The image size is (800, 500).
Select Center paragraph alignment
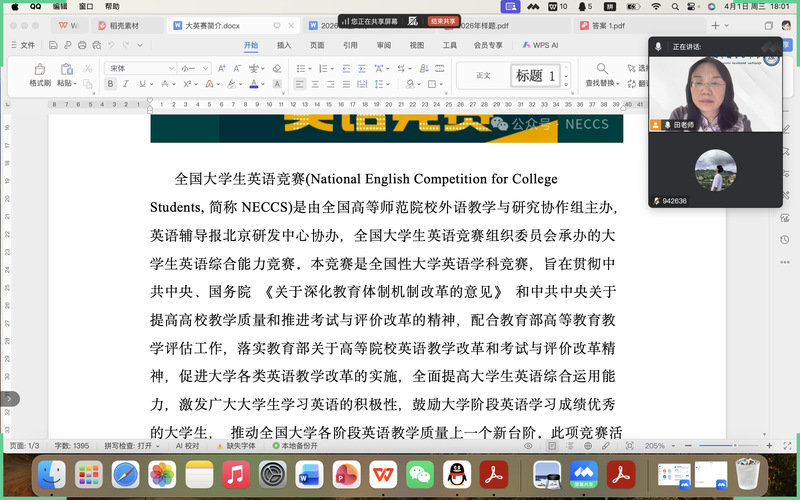(315, 84)
